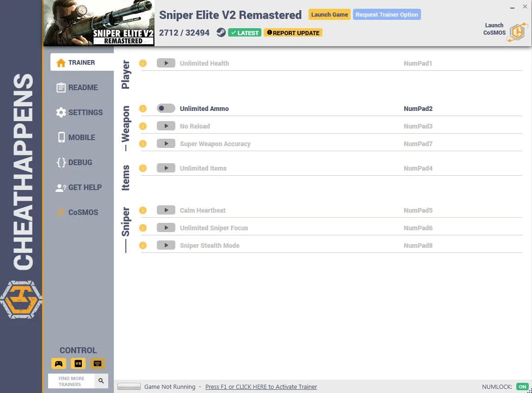Click the LATEST status badge
This screenshot has height=393, width=532.
(x=245, y=33)
